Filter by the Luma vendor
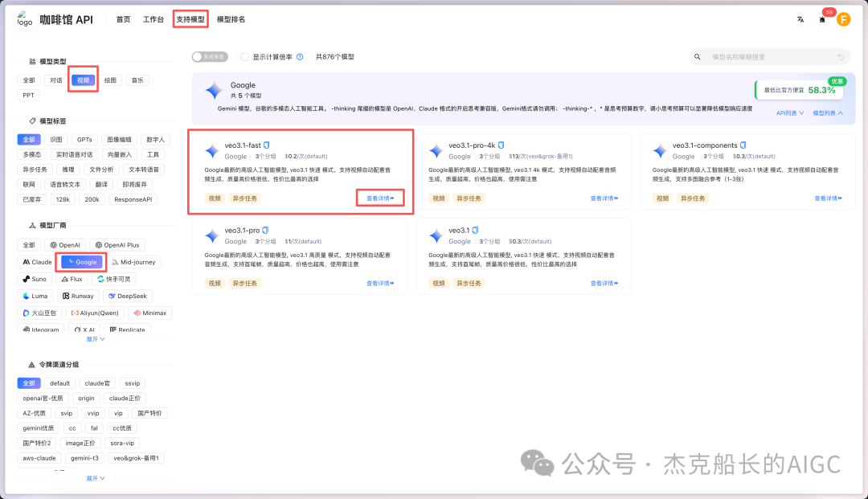The height and width of the screenshot is (499, 868). point(35,297)
